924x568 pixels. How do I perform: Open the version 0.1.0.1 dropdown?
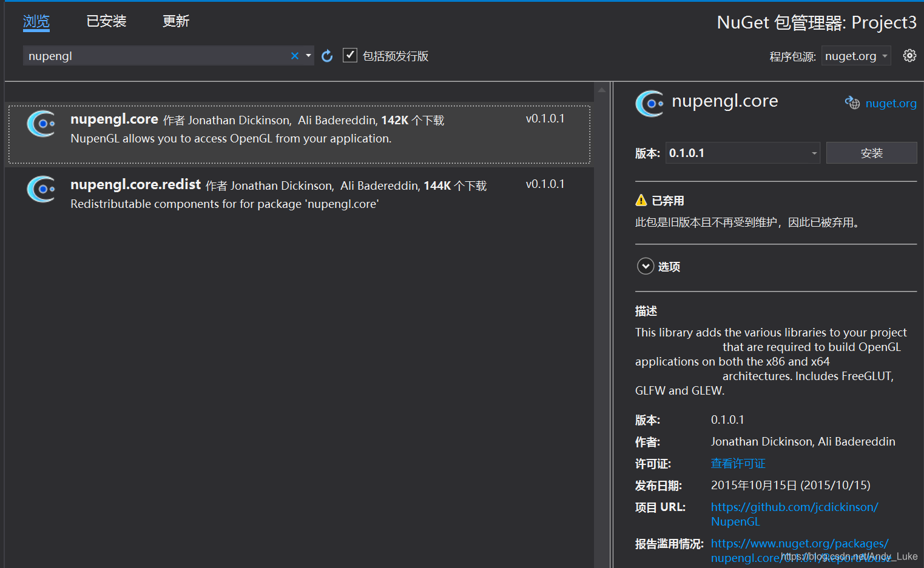point(743,153)
